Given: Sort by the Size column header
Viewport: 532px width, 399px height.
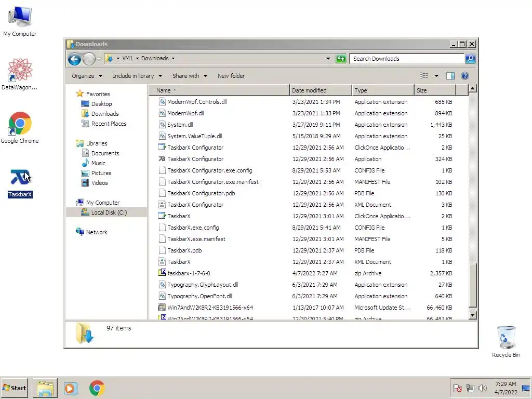Looking at the screenshot, I should (x=435, y=90).
